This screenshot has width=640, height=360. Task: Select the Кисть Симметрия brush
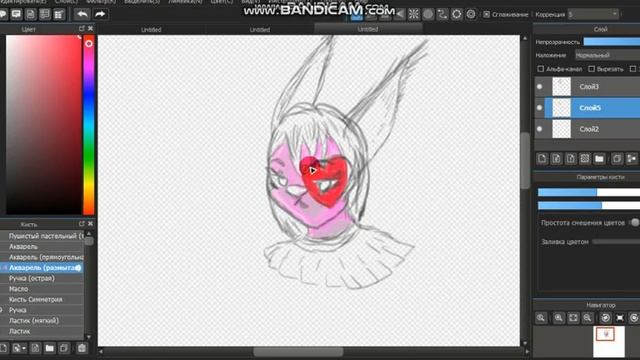coord(42,300)
